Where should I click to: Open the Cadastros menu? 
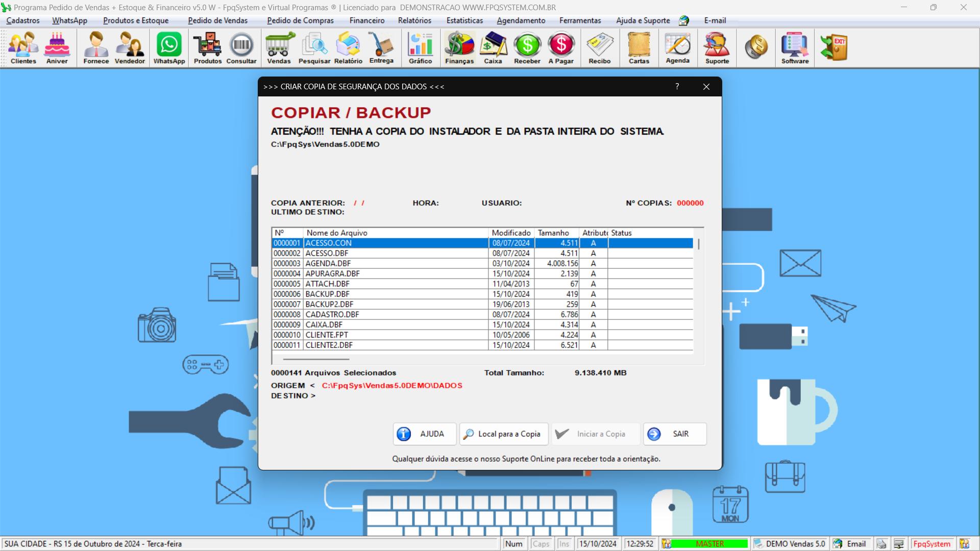23,20
